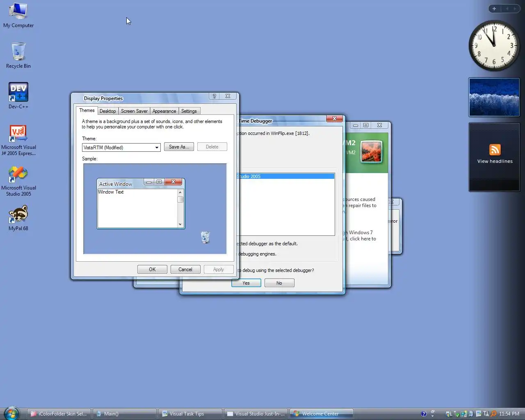Open the Main() taskbar button
This screenshot has width=525, height=420.
125,414
